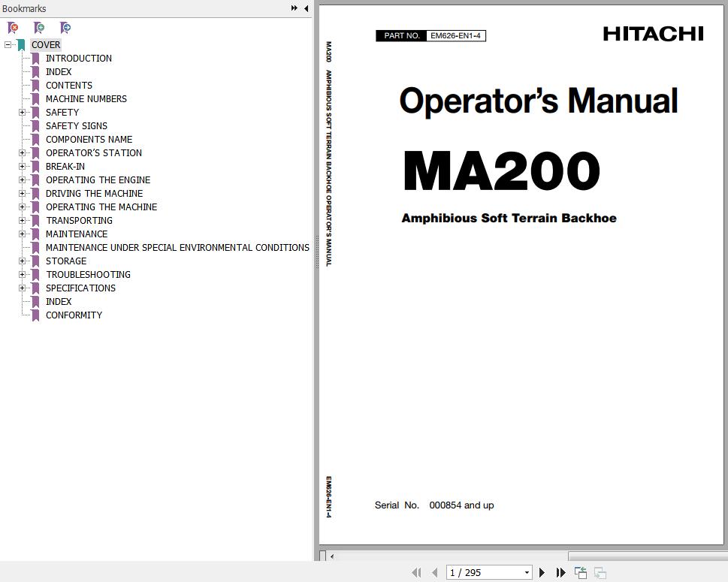Image resolution: width=728 pixels, height=582 pixels.
Task: Open the OPERATOR'S STATION bookmark
Action: coord(94,152)
